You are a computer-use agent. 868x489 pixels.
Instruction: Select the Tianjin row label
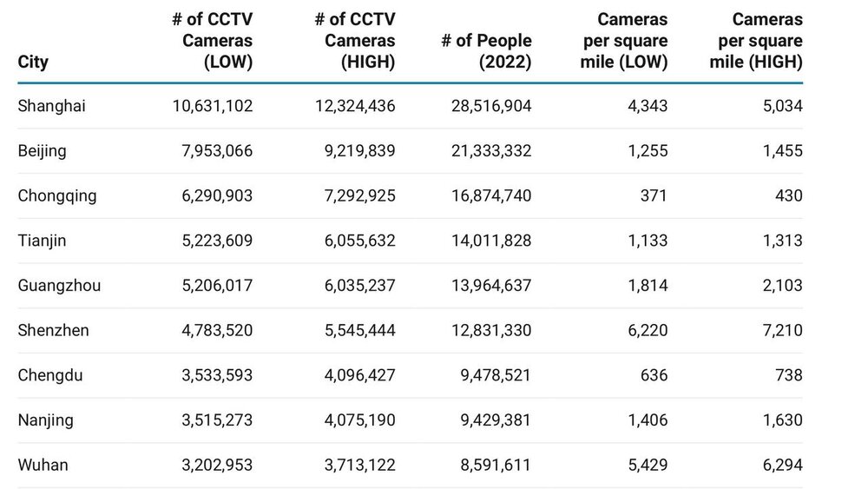tap(43, 241)
